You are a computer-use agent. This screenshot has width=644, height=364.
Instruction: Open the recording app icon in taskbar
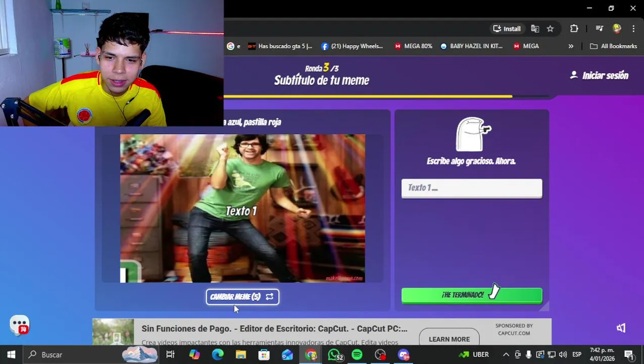pos(380,355)
